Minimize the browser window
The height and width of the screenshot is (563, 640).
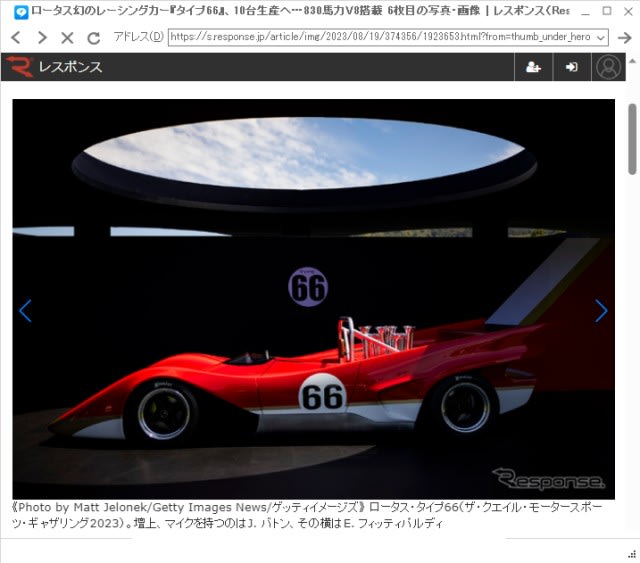point(586,12)
